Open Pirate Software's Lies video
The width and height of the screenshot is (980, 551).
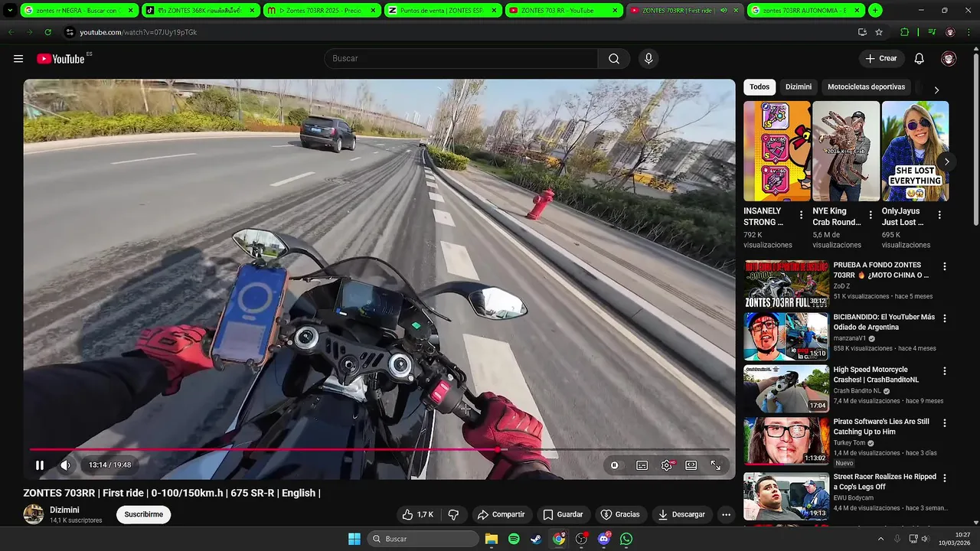point(786,440)
